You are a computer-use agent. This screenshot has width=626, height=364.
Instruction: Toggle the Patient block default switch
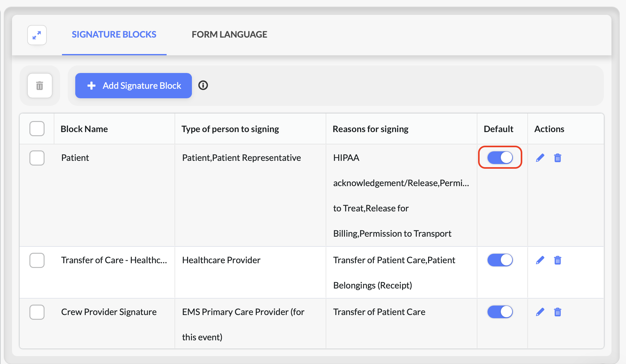click(x=500, y=157)
